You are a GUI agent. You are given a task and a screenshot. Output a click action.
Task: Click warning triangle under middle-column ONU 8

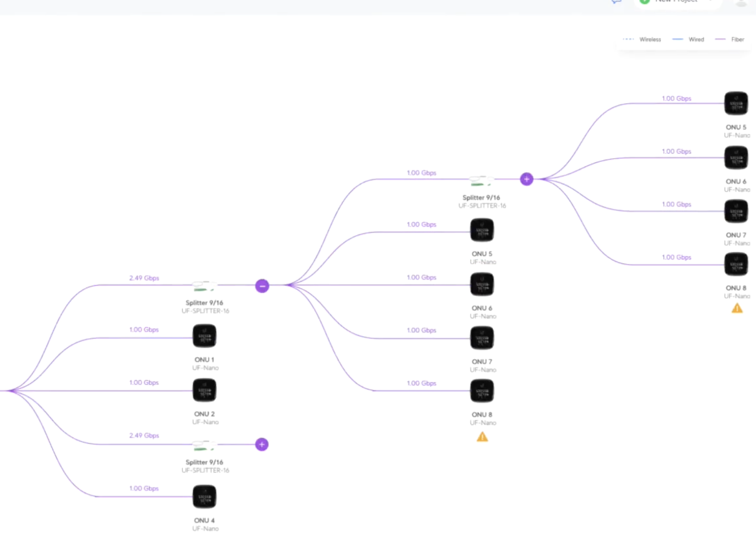pyautogui.click(x=482, y=437)
